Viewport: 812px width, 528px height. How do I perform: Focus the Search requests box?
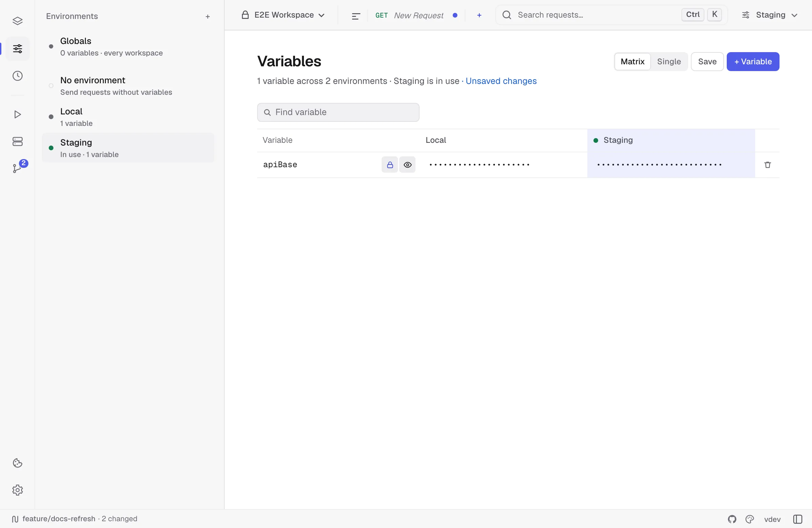point(611,15)
